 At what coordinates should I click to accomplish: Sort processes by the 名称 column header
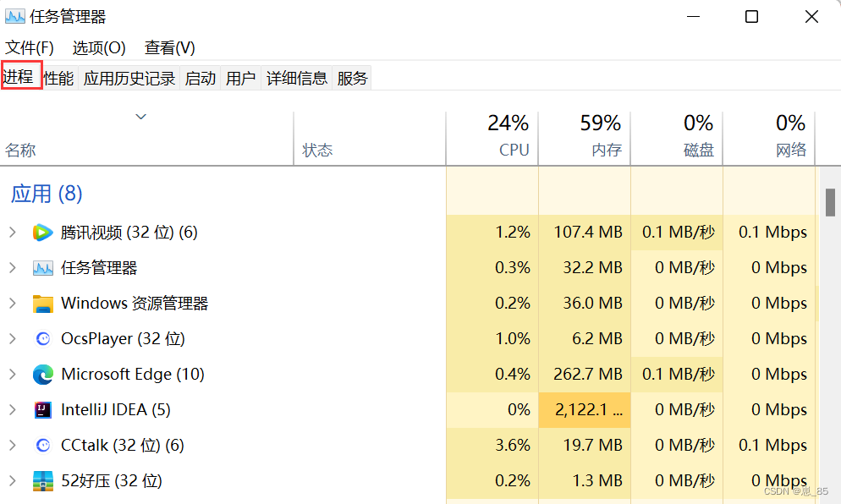click(x=146, y=138)
